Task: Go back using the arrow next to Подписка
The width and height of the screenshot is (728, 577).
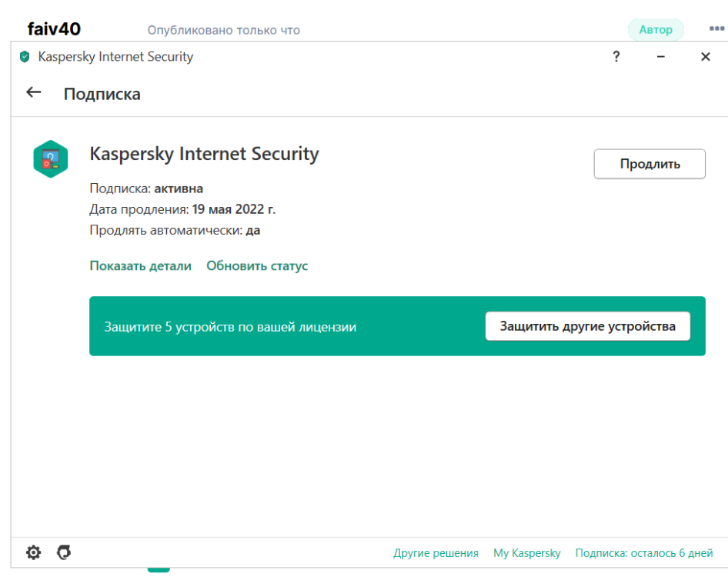Action: (x=33, y=93)
